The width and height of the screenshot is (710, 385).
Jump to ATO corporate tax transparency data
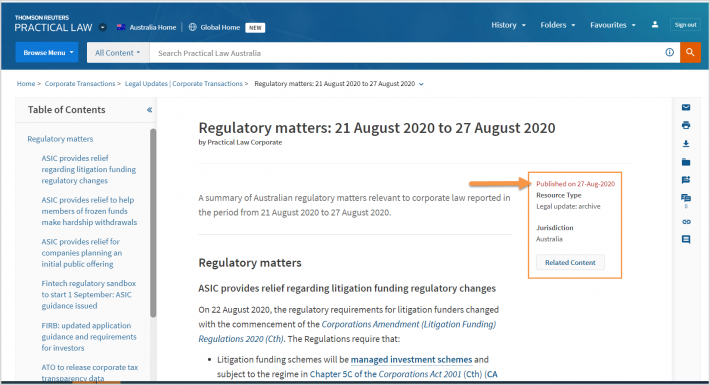click(x=90, y=372)
